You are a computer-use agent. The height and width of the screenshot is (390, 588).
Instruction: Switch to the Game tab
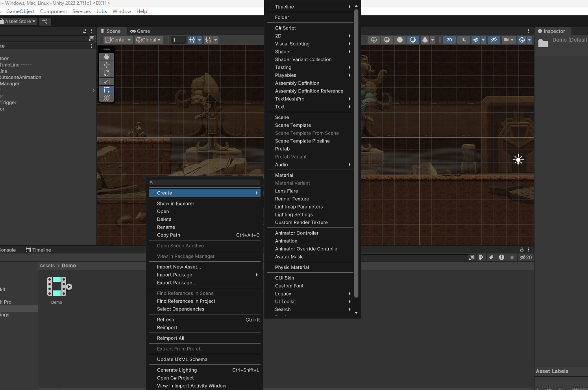pyautogui.click(x=140, y=31)
